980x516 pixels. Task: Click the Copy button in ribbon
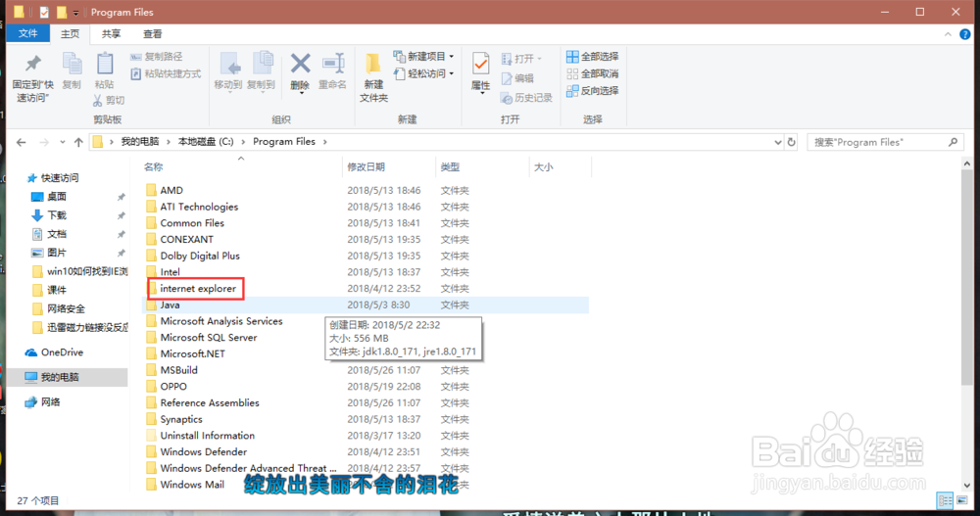click(72, 71)
